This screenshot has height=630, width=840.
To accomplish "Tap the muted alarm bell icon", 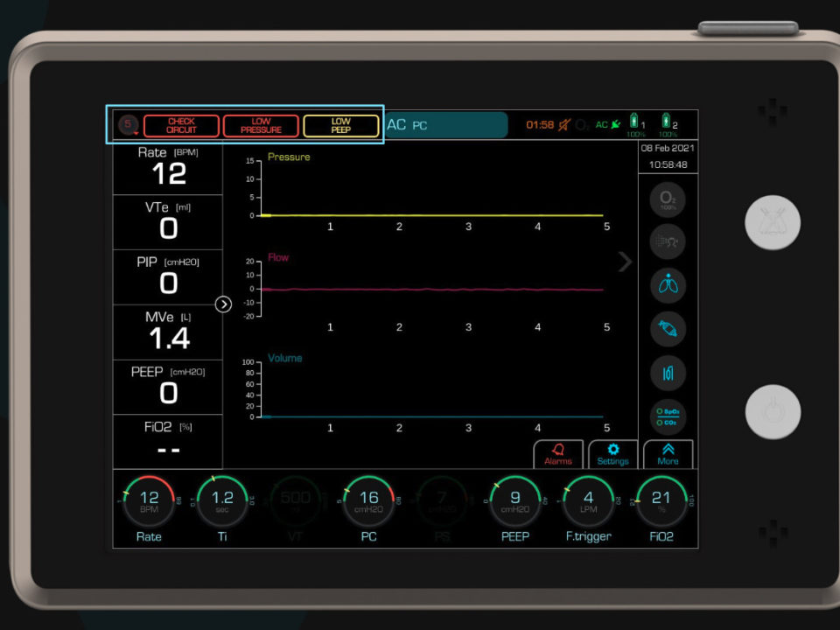I will click(564, 125).
